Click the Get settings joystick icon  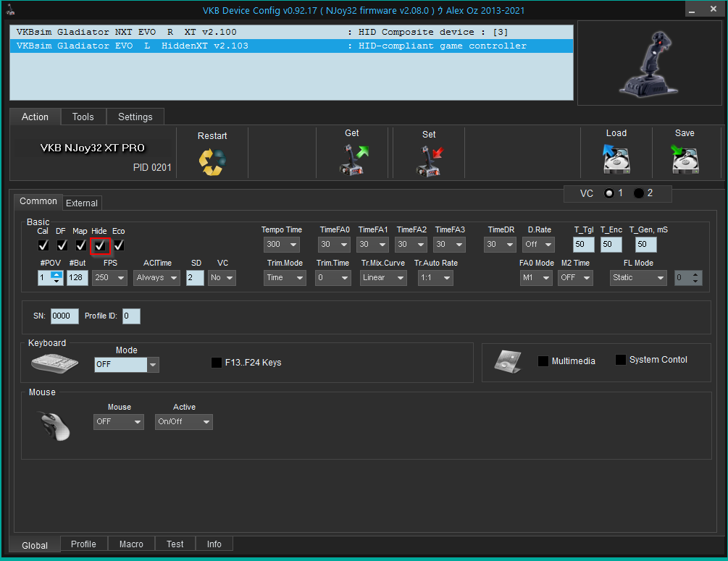tap(353, 160)
